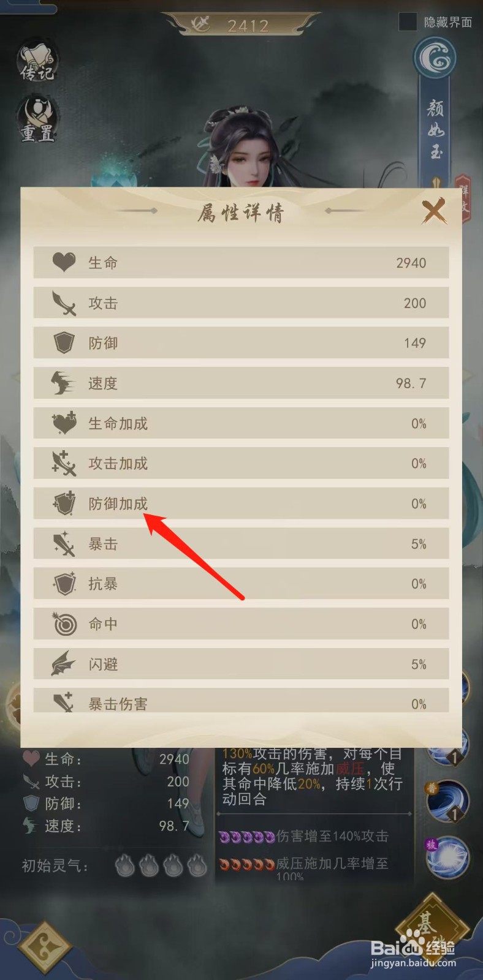Select the glowing passive skill icon marked 被
This screenshot has height=980, width=483.
447,859
